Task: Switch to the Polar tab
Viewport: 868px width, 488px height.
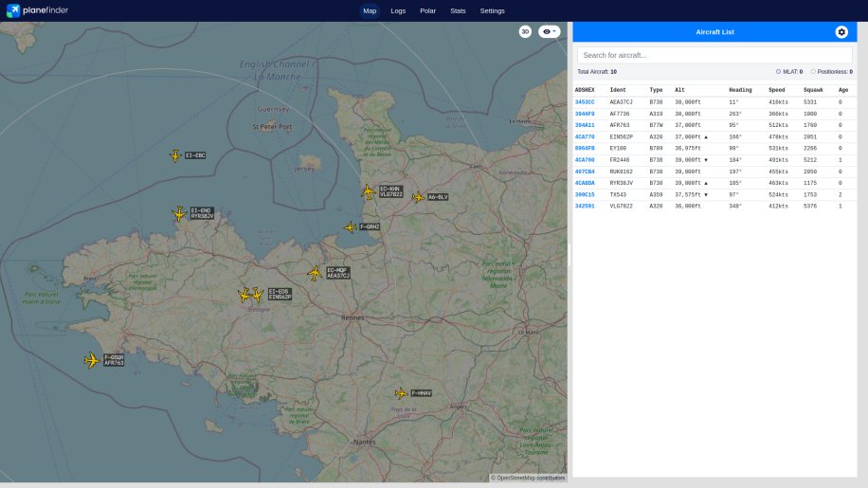Action: [x=427, y=10]
